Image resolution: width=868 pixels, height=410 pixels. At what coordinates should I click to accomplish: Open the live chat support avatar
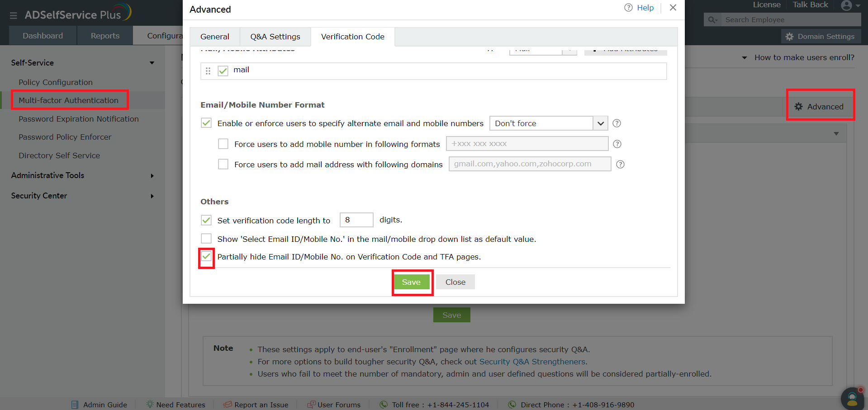[x=853, y=398]
